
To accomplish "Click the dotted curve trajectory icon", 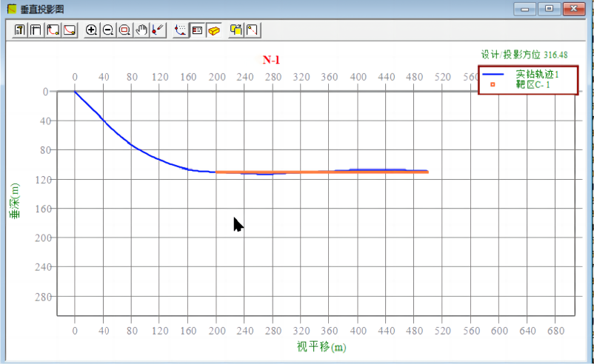I will 181,30.
